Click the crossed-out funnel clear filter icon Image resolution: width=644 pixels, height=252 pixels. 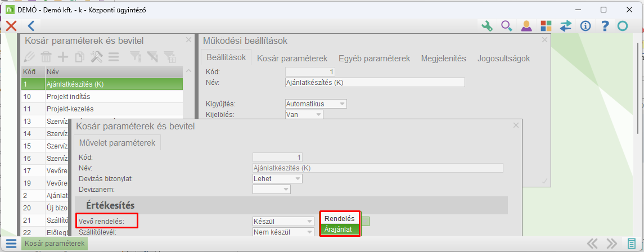[152, 57]
